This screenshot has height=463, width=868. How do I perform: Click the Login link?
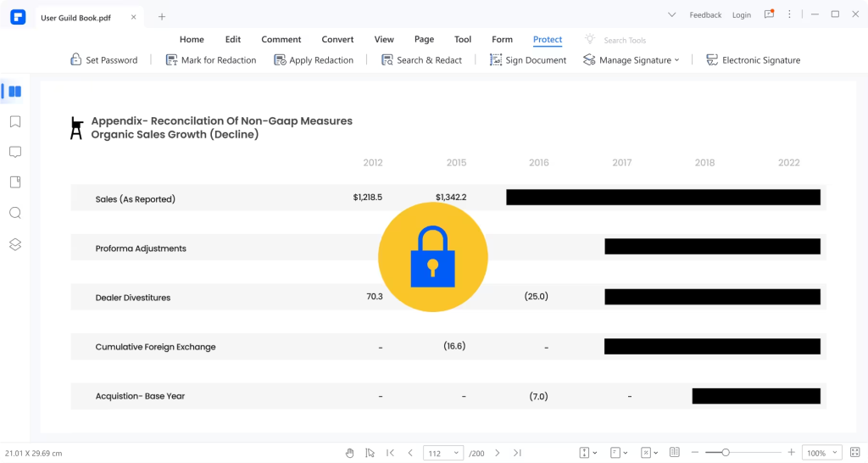(x=742, y=15)
